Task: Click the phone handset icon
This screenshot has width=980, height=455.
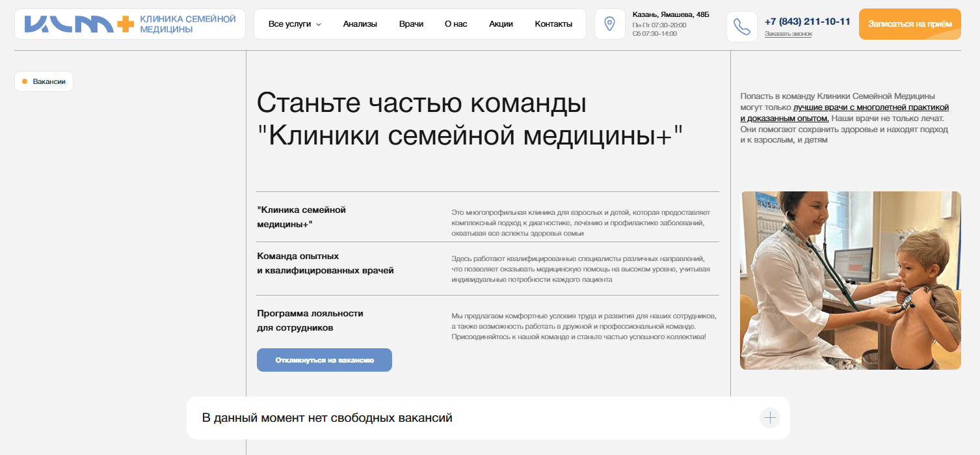Action: (x=741, y=27)
